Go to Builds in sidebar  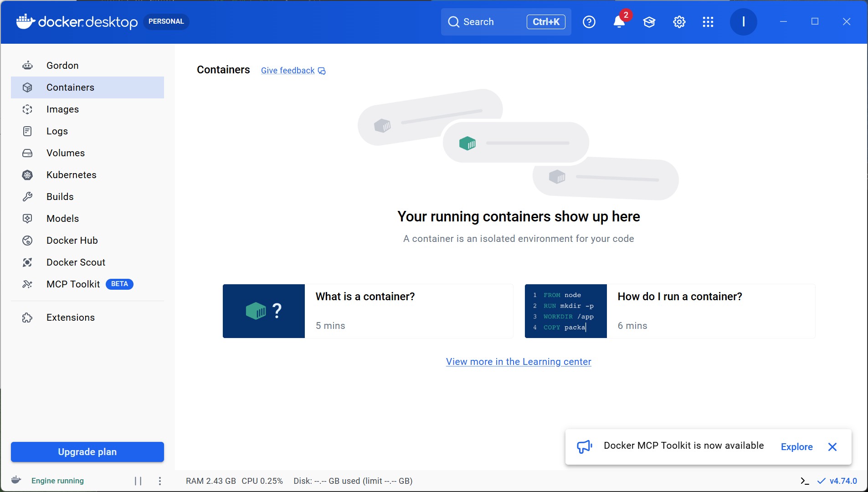87,197
